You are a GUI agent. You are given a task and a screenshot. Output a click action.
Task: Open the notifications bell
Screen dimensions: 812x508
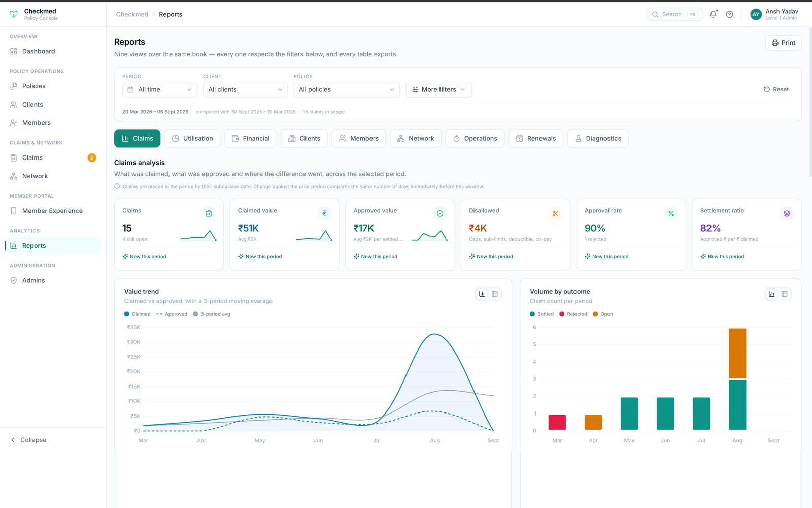click(x=713, y=14)
